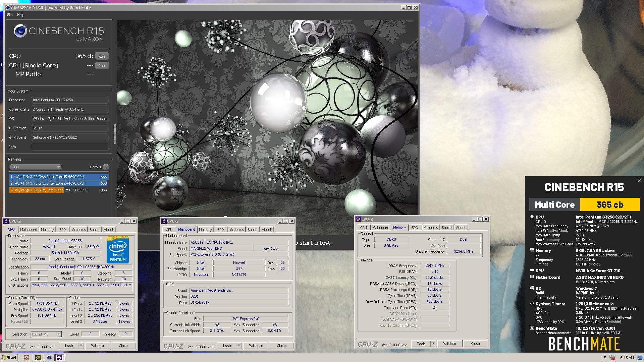The height and width of the screenshot is (362, 644).
Task: Click the Memory section icon in BenchMate
Action: [532, 250]
